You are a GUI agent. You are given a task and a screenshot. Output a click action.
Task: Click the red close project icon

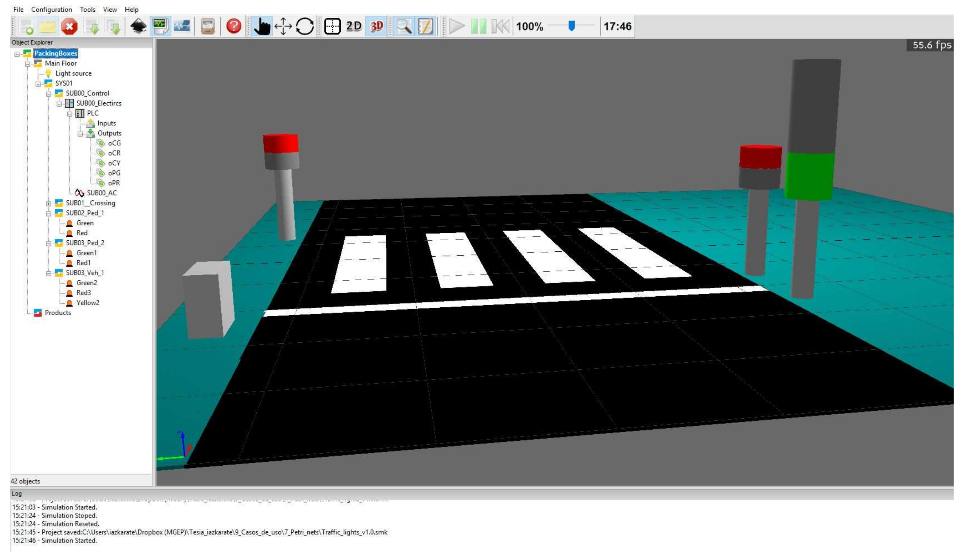pyautogui.click(x=69, y=27)
